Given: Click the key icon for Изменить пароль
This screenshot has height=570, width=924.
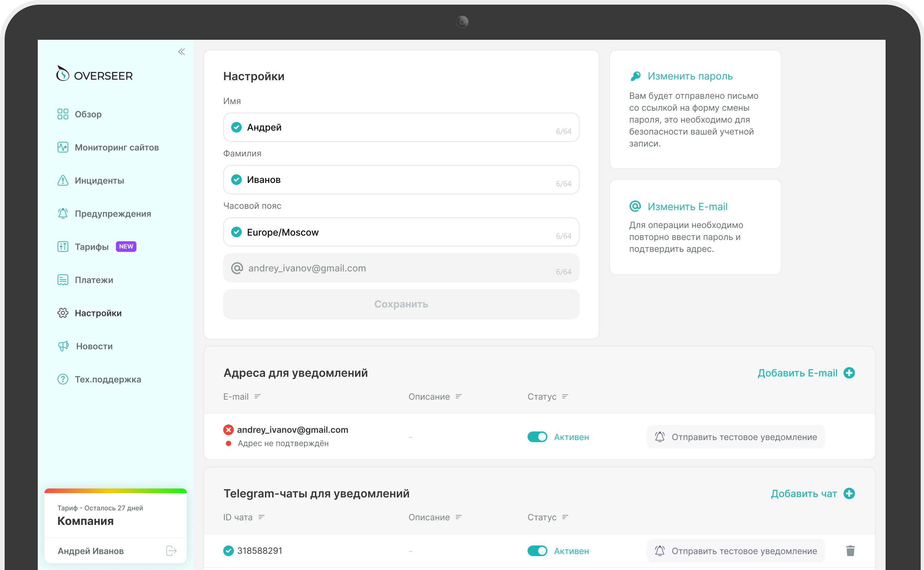Looking at the screenshot, I should point(636,76).
